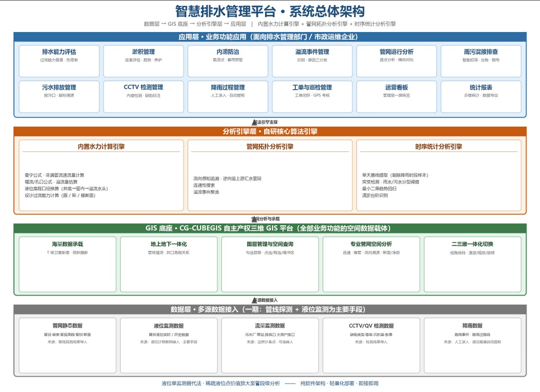Image resolution: width=540 pixels, height=392 pixels.
Task: Click the 数据层·多源数据接入 gray header
Action: tap(270, 309)
